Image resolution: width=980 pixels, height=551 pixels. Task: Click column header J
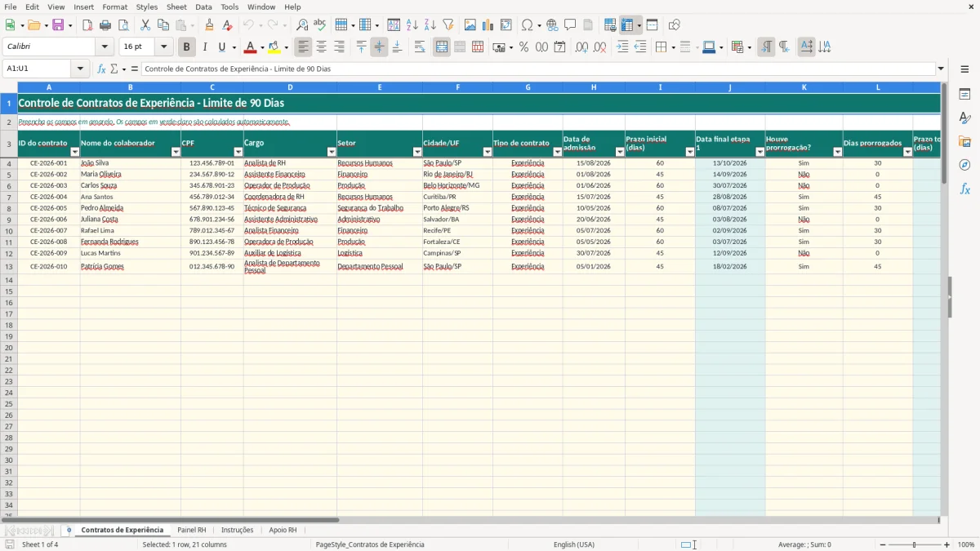[730, 87]
